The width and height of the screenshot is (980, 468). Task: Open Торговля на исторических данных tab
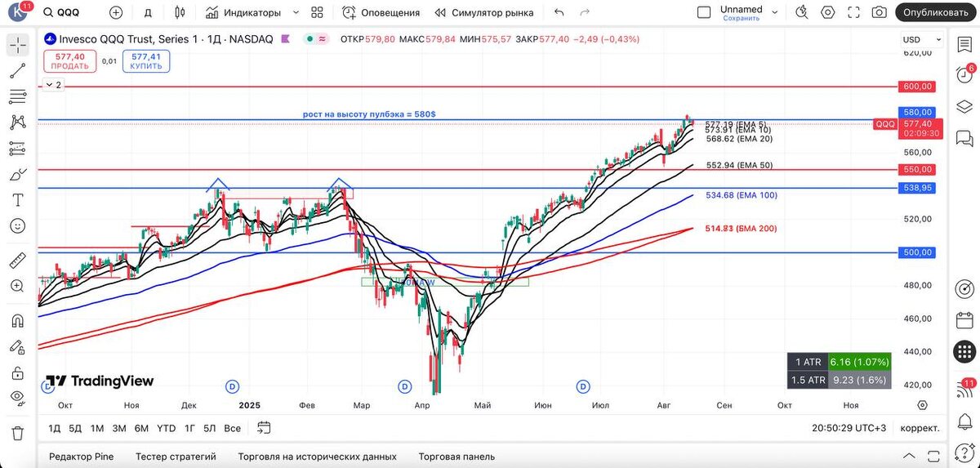(317, 457)
